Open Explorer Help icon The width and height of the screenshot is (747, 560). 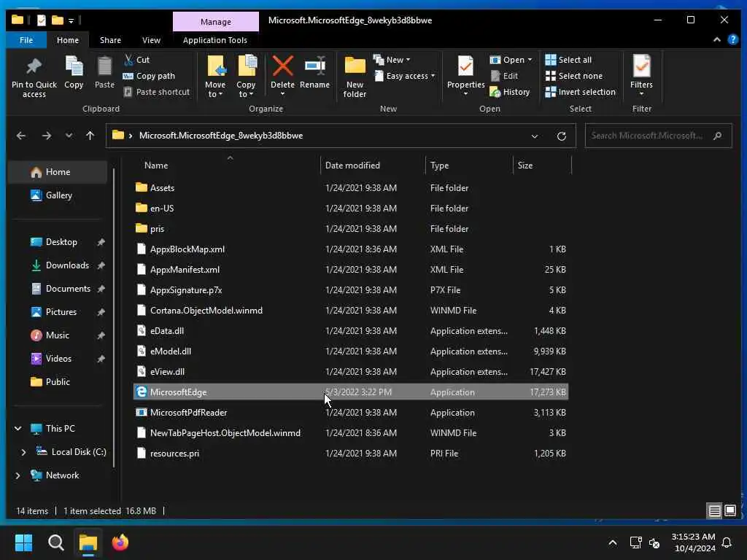pyautogui.click(x=732, y=39)
